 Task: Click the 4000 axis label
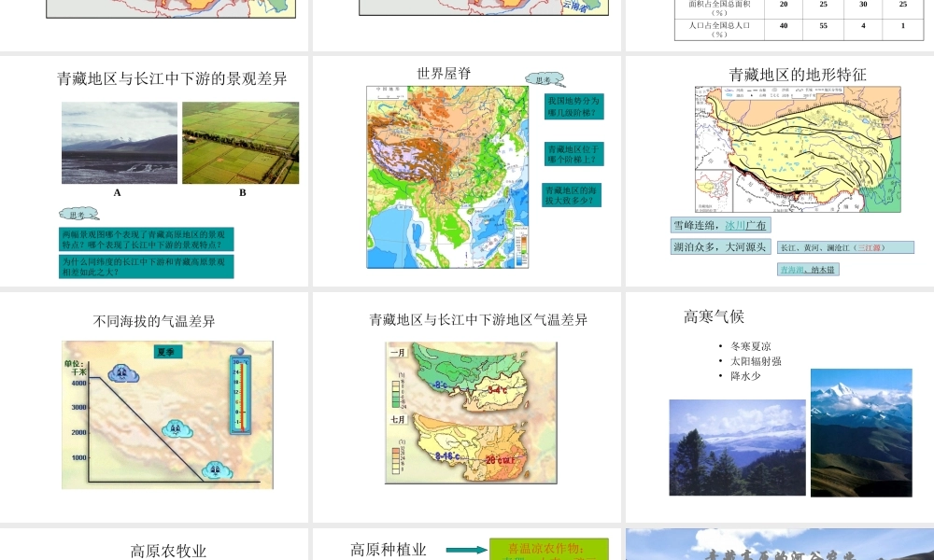tap(79, 384)
